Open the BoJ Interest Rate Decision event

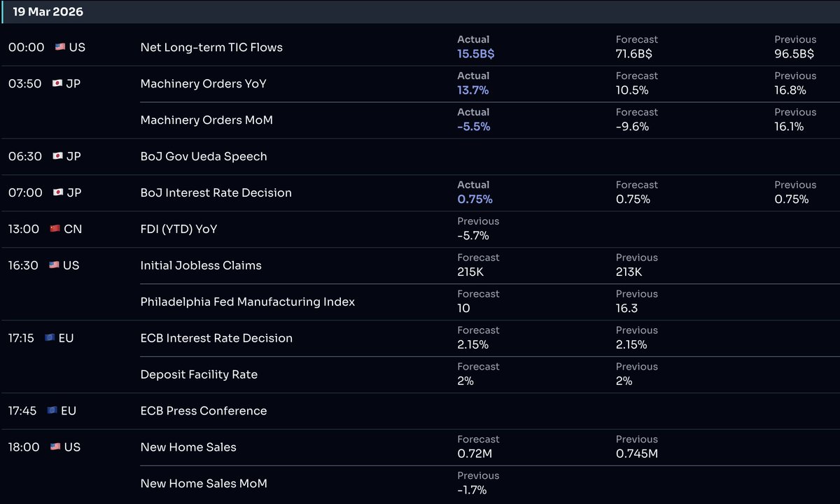(215, 192)
